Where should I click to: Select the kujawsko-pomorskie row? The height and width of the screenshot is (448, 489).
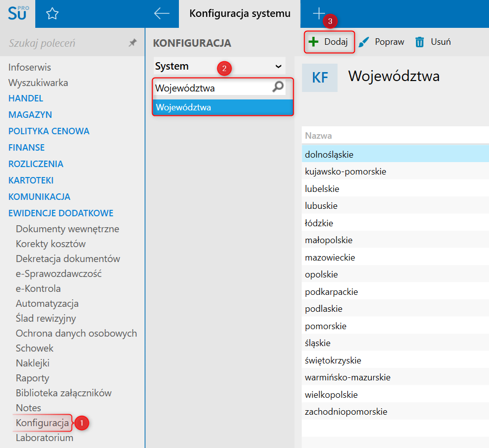[395, 171]
